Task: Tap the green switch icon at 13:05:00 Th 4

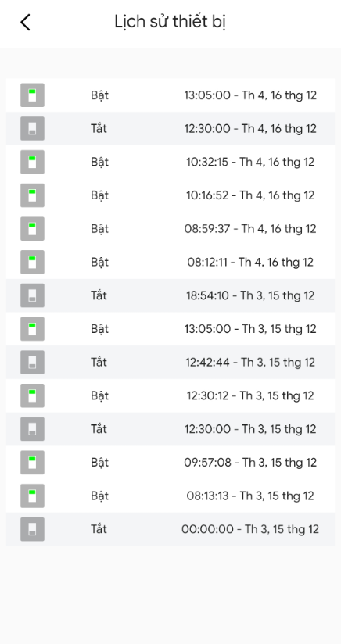Action: (32, 95)
